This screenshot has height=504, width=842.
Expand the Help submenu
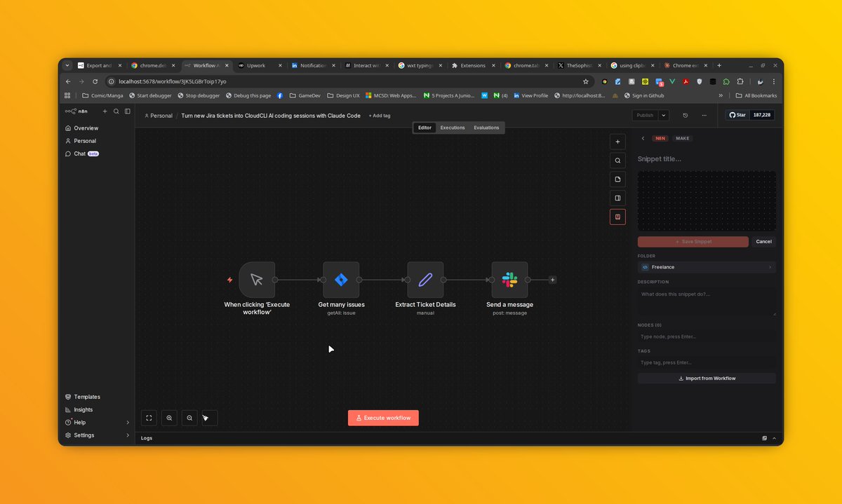click(128, 423)
